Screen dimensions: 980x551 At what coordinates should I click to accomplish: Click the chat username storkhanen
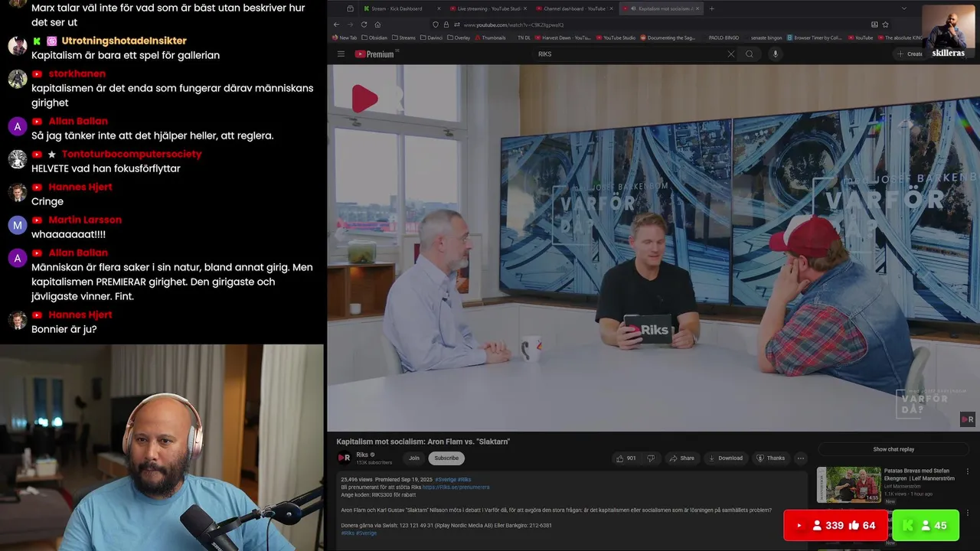pyautogui.click(x=77, y=73)
